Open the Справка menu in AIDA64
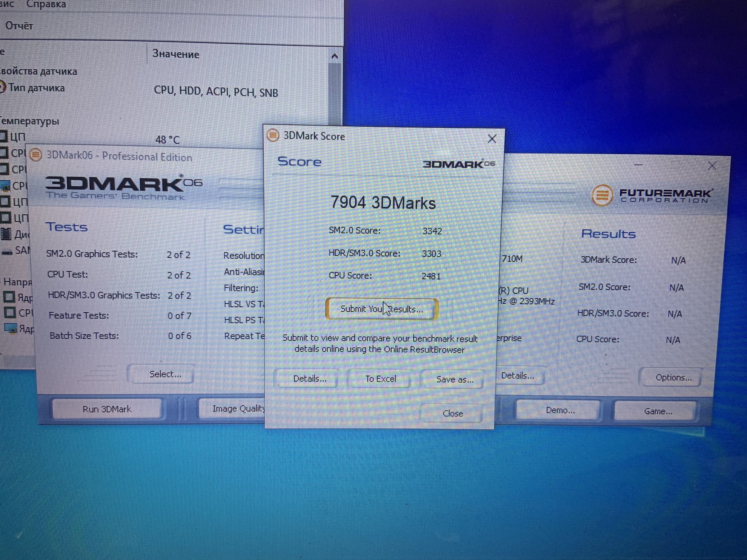This screenshot has height=560, width=747. coord(46,4)
